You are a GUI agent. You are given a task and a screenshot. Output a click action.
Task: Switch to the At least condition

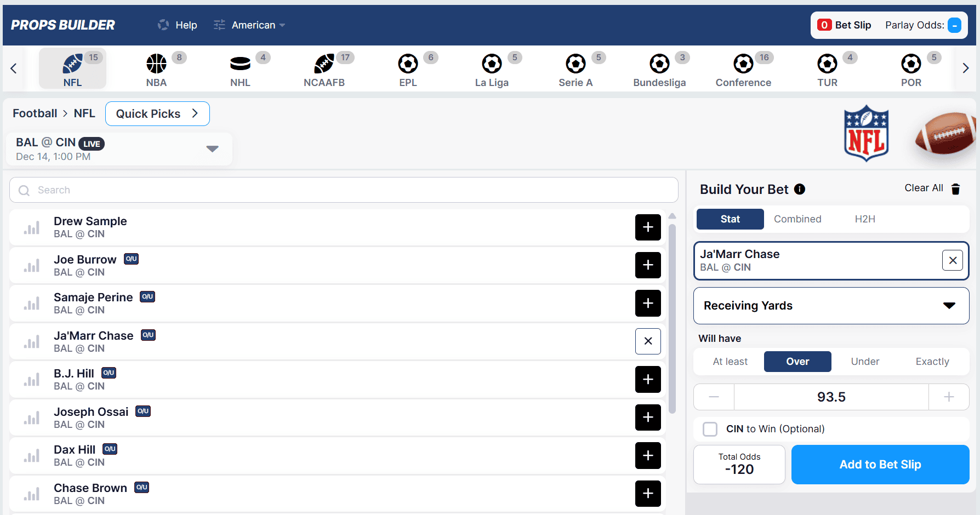(x=730, y=362)
